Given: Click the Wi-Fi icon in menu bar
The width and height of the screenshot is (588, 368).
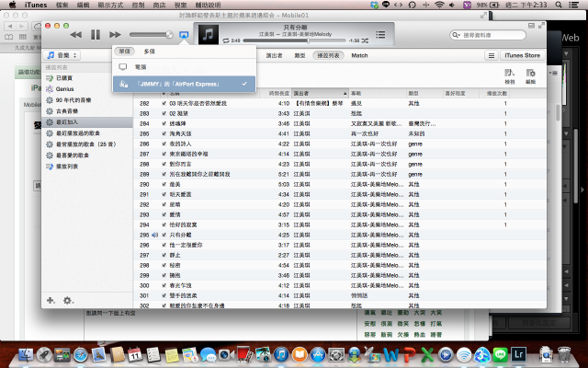Looking at the screenshot, I should tap(439, 5).
